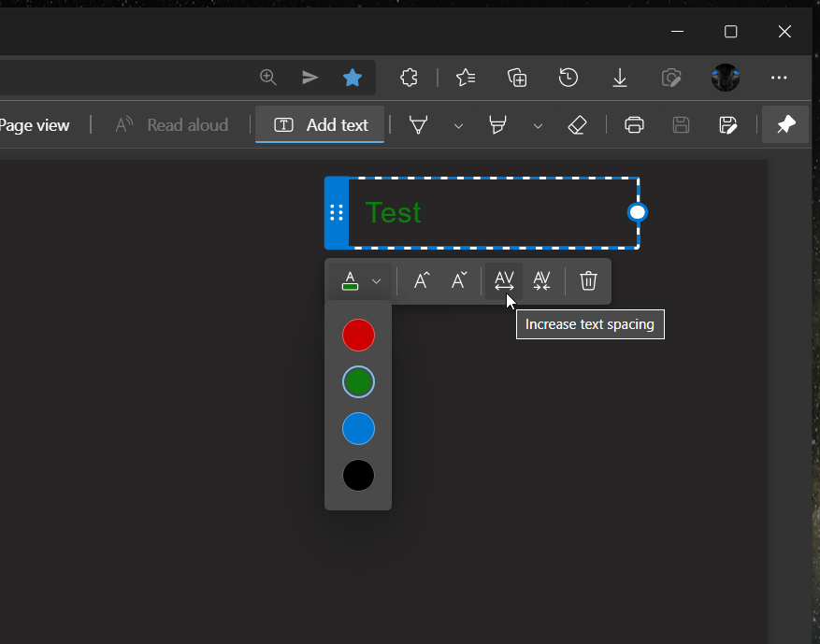Open the text color dropdown arrow
Image resolution: width=820 pixels, height=644 pixels.
(x=377, y=280)
